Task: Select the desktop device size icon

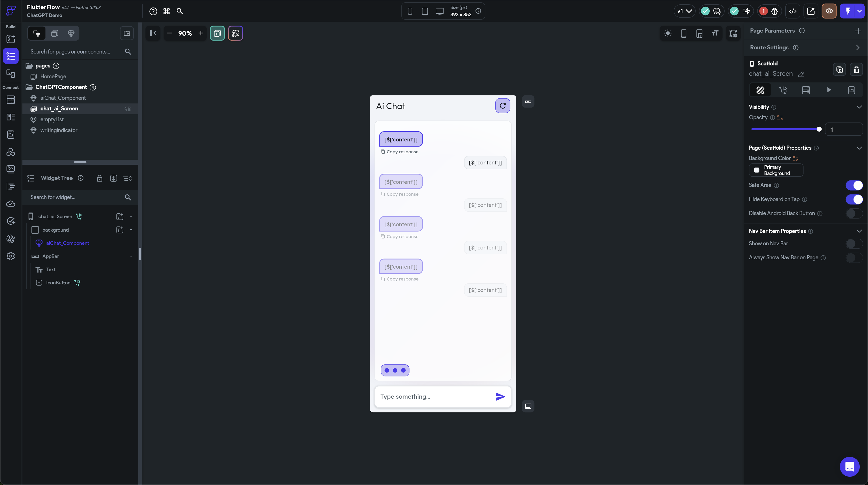Action: click(439, 11)
